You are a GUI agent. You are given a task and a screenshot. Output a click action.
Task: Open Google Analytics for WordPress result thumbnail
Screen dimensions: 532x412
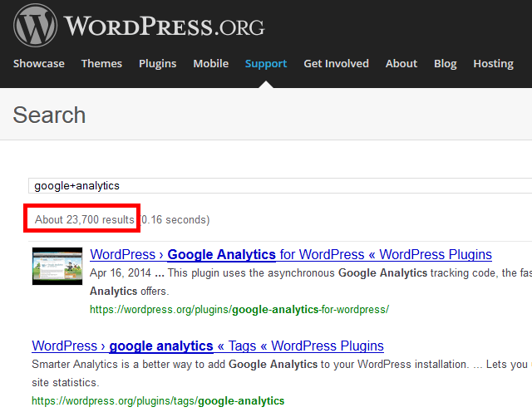pos(57,266)
